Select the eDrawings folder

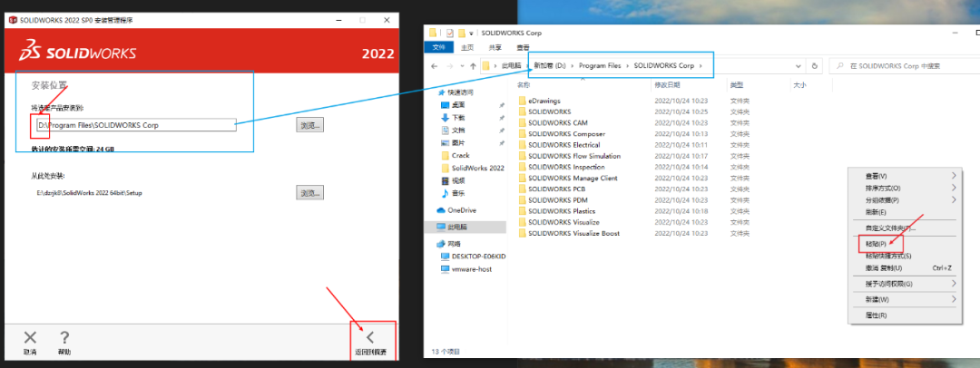[540, 101]
